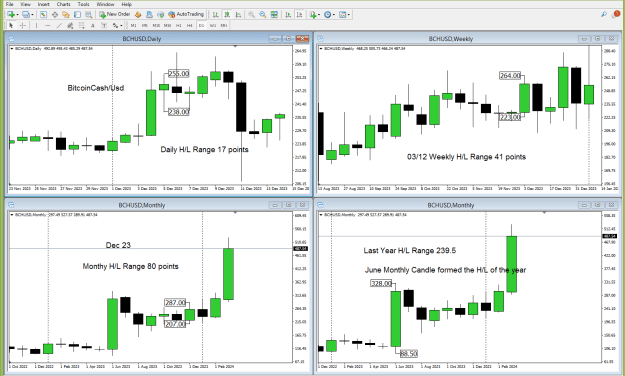Activate the MN timeframe button
This screenshot has height=376, width=625.
click(x=224, y=25)
